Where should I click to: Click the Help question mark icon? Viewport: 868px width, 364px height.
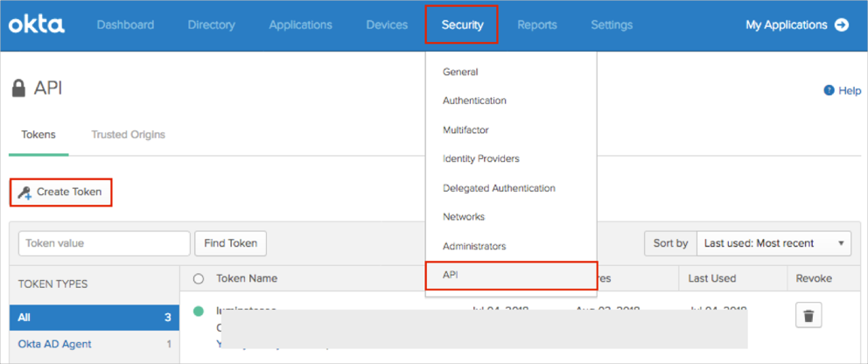pos(829,90)
